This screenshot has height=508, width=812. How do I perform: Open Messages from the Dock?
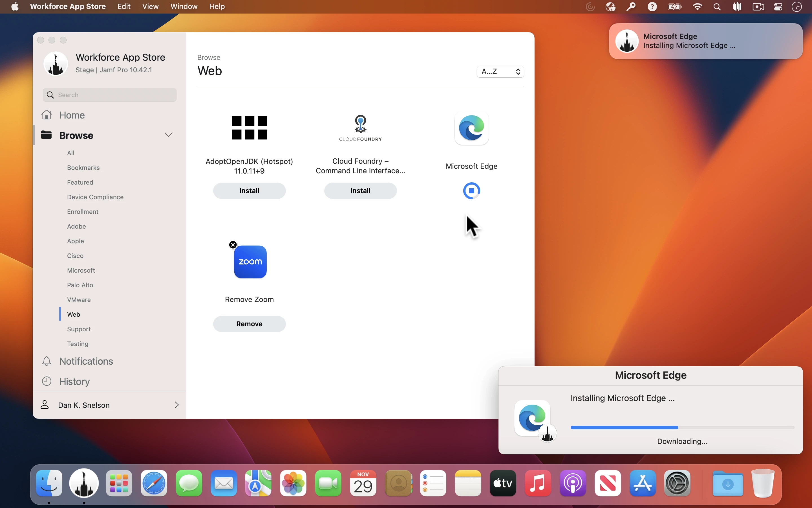[x=189, y=483]
